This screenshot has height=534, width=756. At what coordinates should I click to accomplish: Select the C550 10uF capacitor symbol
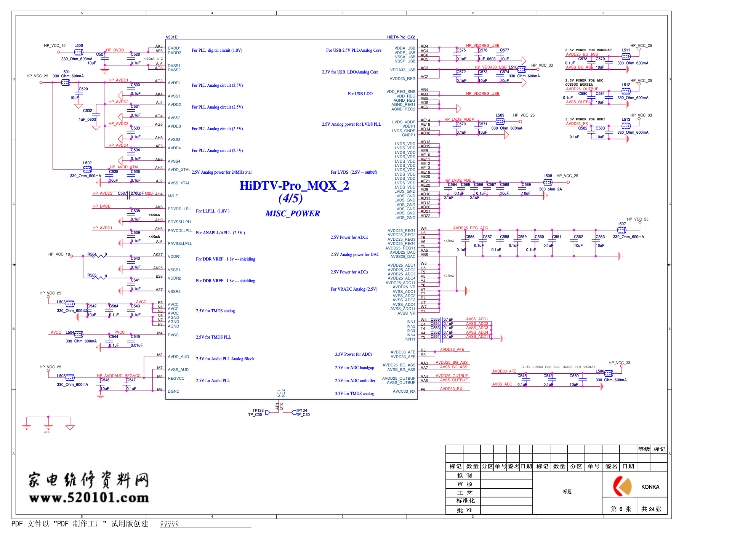583,380
